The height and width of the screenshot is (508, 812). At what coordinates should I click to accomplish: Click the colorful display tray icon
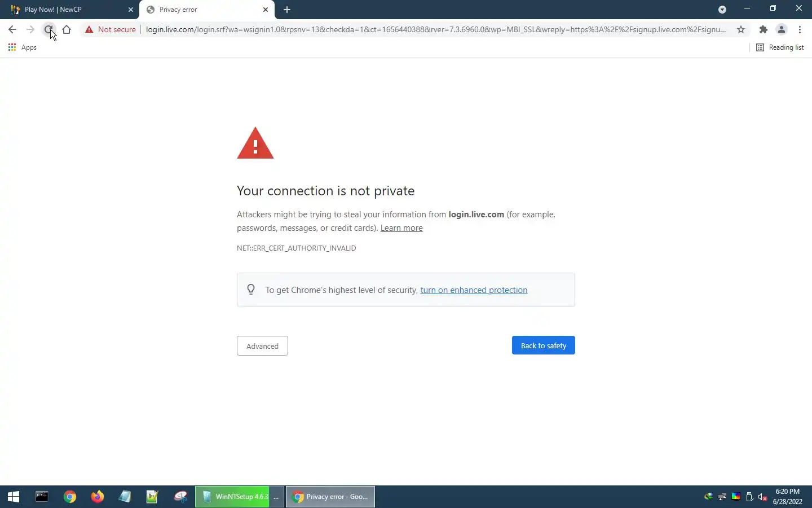point(736,497)
